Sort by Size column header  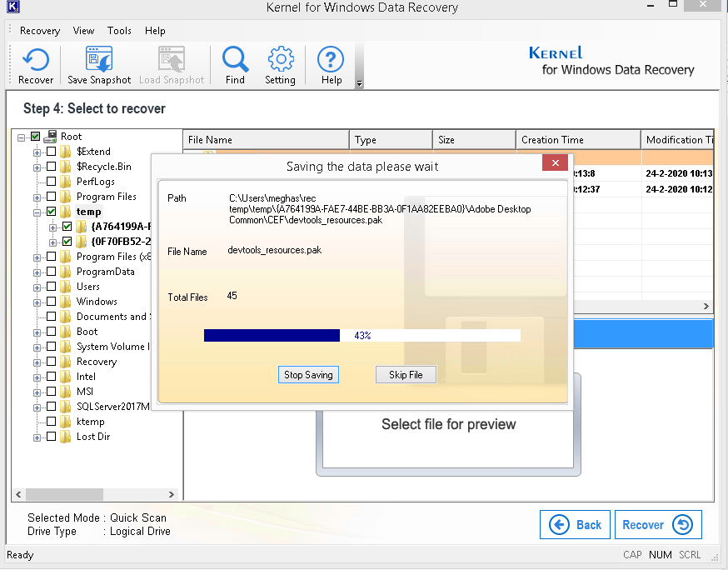[x=474, y=140]
